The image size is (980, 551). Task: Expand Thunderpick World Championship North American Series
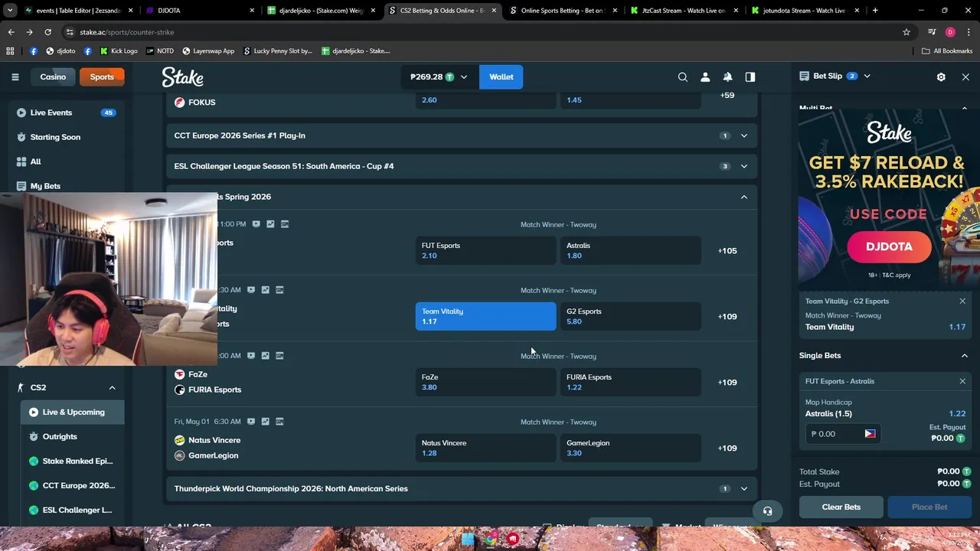point(462,488)
